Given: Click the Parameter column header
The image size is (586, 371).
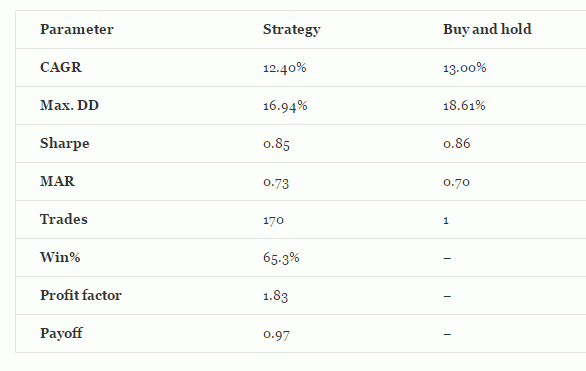Looking at the screenshot, I should 77,30.
